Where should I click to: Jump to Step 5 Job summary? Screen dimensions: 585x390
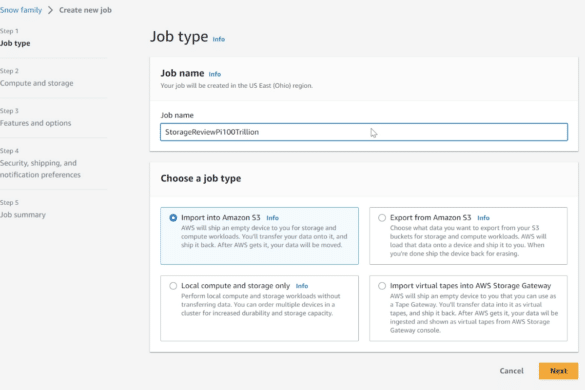click(23, 215)
